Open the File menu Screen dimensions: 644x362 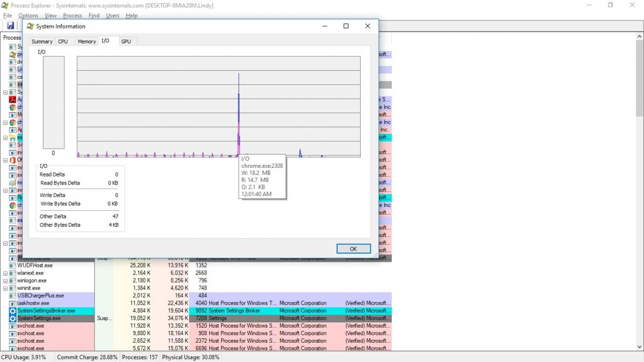(7, 16)
